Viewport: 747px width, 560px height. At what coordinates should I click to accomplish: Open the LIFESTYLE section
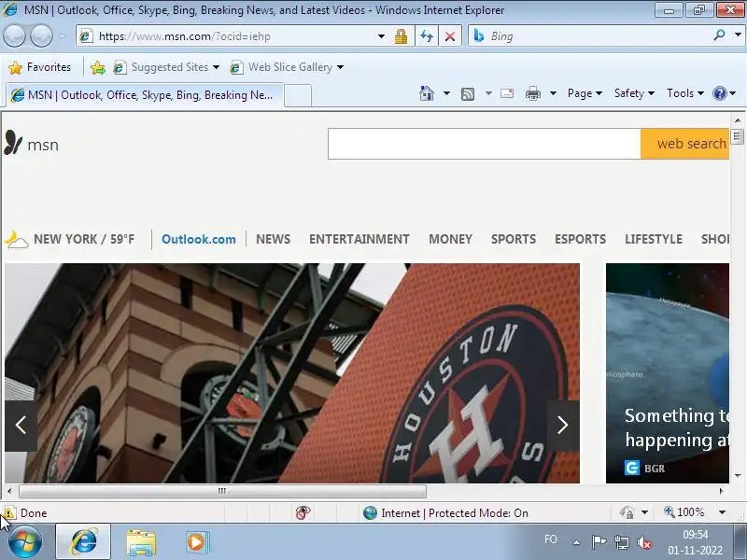[x=654, y=239]
